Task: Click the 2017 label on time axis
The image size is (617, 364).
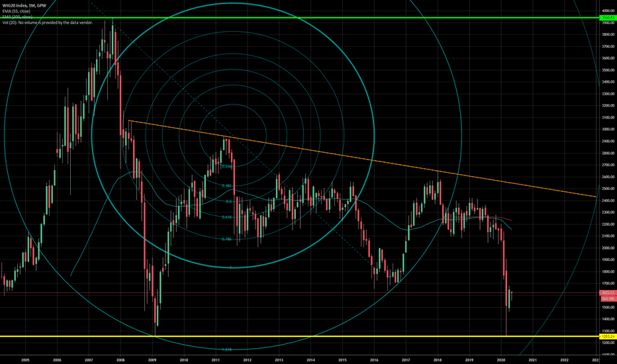Action: pos(406,360)
